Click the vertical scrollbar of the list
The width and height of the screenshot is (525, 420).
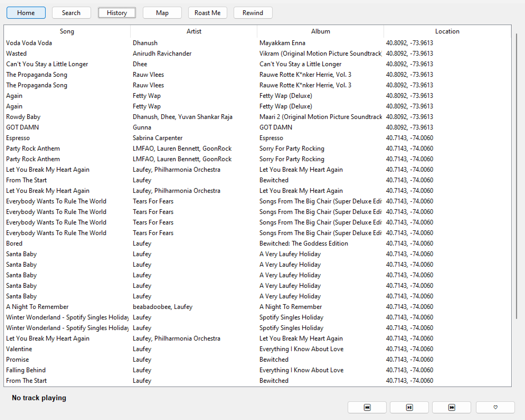pos(516,176)
